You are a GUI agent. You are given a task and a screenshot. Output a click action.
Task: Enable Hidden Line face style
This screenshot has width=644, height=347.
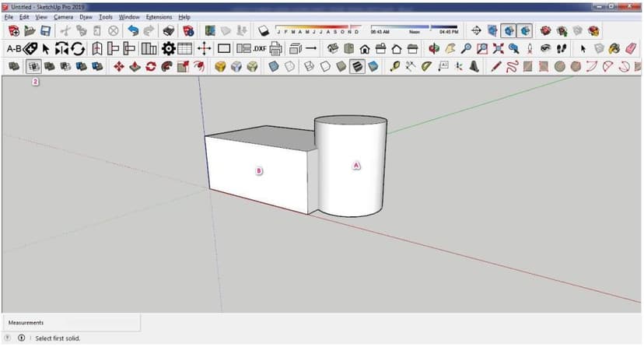coord(325,66)
